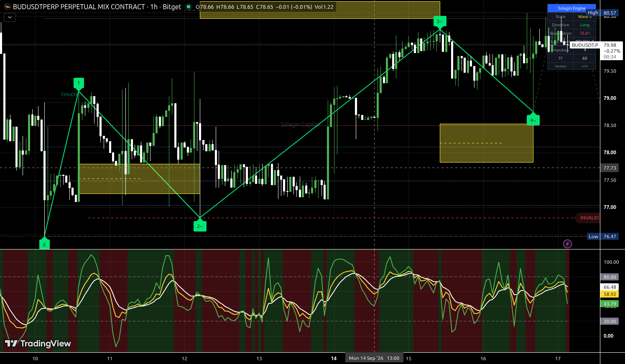
Task: Open the TradingView logo link
Action: (x=38, y=344)
